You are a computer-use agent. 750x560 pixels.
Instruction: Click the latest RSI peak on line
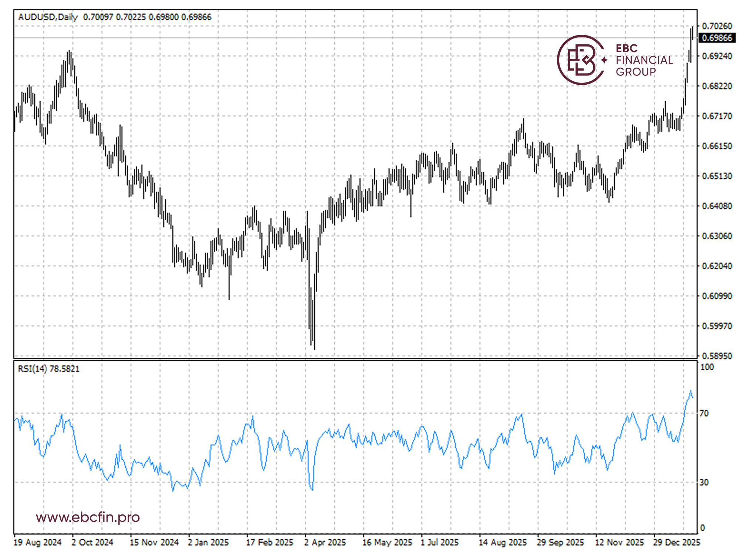(x=690, y=391)
